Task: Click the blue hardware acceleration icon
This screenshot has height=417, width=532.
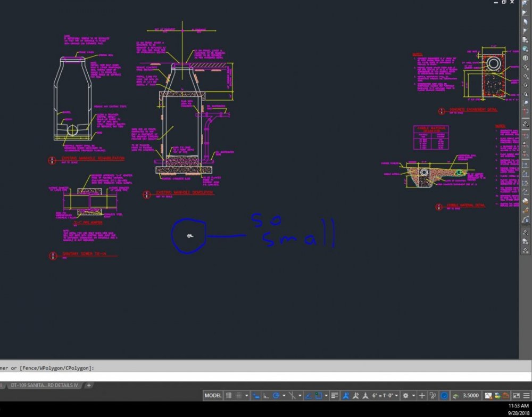Action: click(x=444, y=395)
